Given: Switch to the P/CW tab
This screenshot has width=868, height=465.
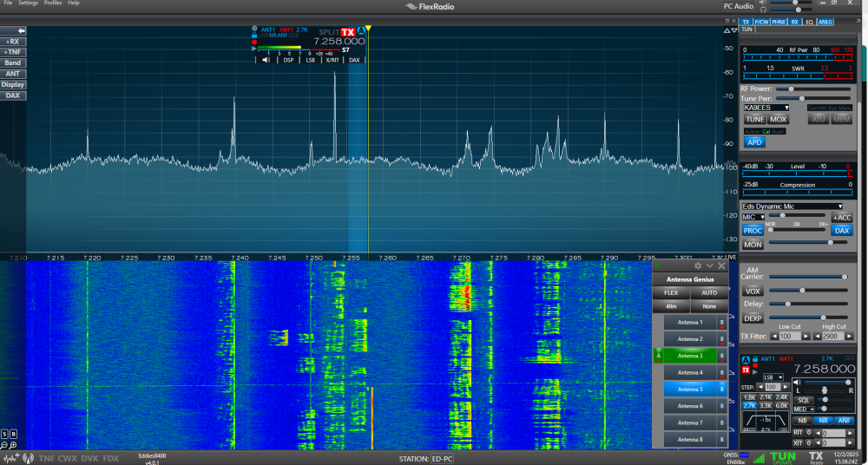Looking at the screenshot, I should coord(761,23).
